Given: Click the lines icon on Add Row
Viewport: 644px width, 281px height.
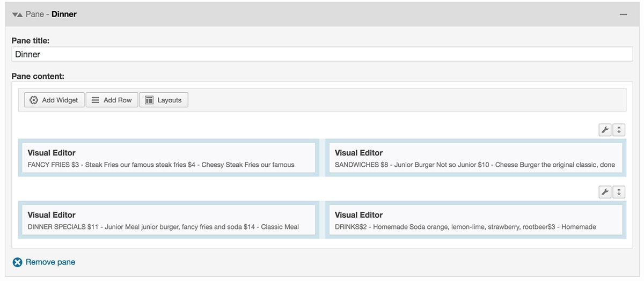Looking at the screenshot, I should click(95, 100).
